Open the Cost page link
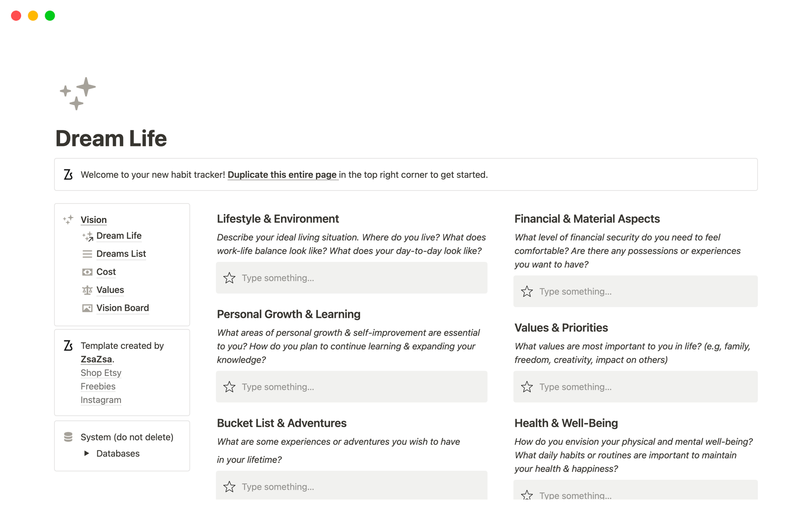The image size is (812, 508). (x=106, y=272)
